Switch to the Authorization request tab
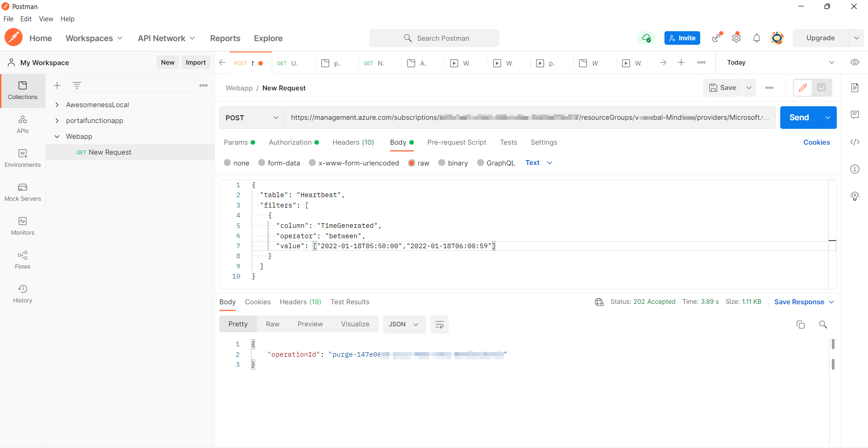868x448 pixels. pyautogui.click(x=294, y=142)
